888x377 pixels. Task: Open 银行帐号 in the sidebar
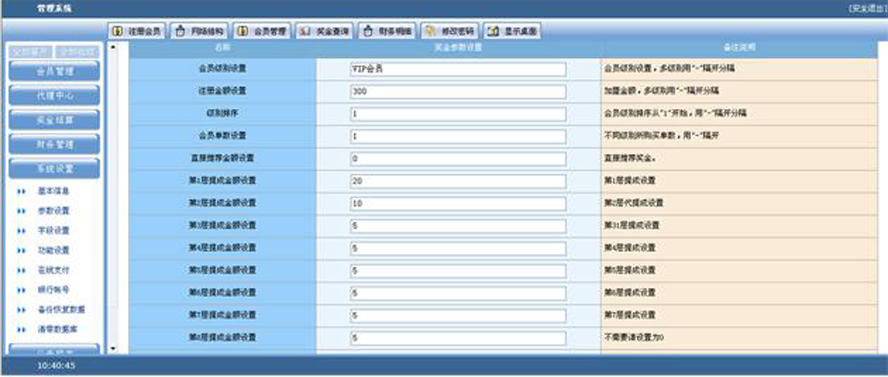point(53,289)
